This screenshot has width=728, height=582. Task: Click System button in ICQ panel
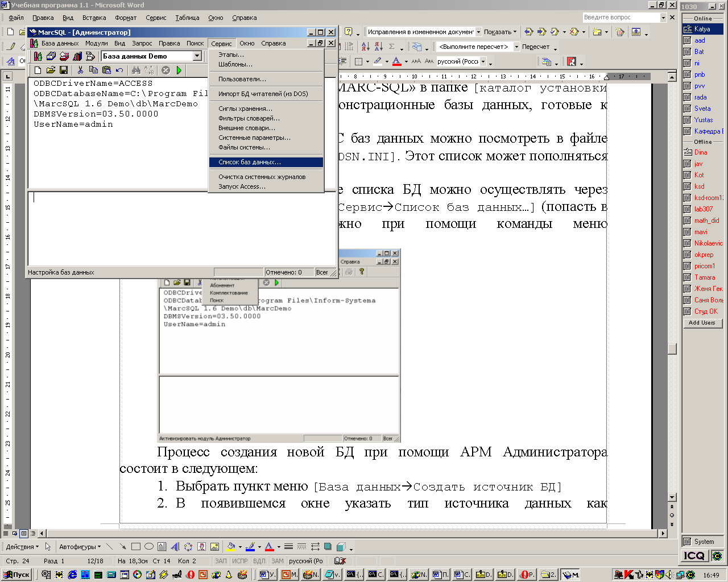coord(704,542)
